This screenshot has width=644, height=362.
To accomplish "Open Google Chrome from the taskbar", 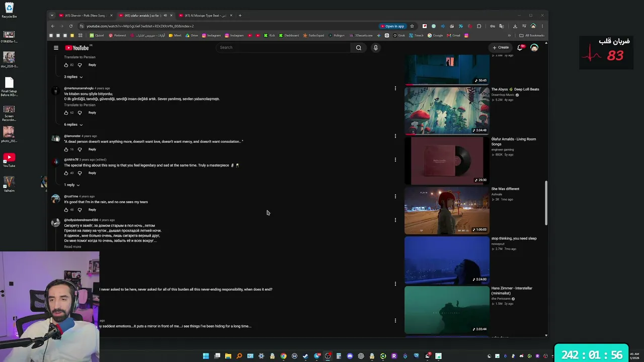I will [x=283, y=356].
